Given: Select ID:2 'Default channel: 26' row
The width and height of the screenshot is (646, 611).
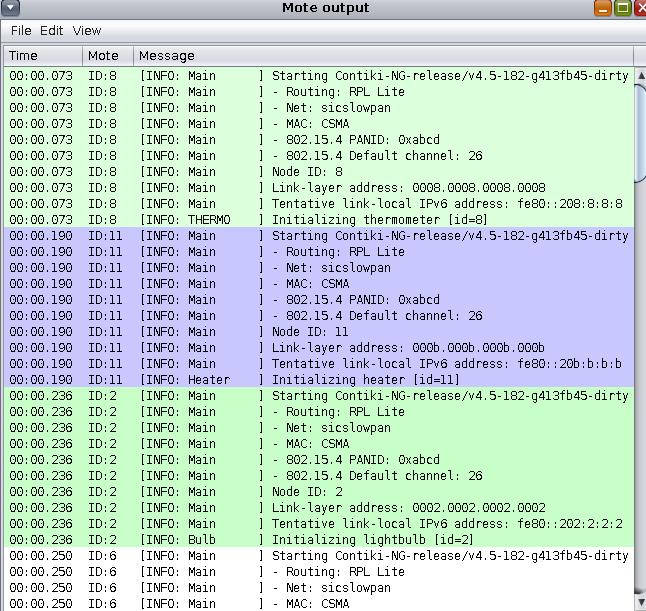Looking at the screenshot, I should point(318,475).
